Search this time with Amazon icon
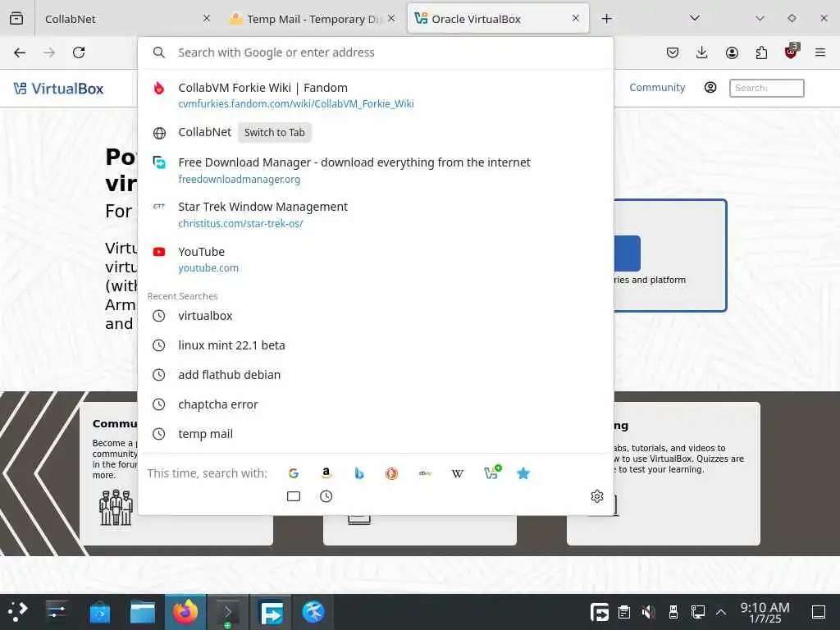The width and height of the screenshot is (840, 630). click(x=326, y=473)
